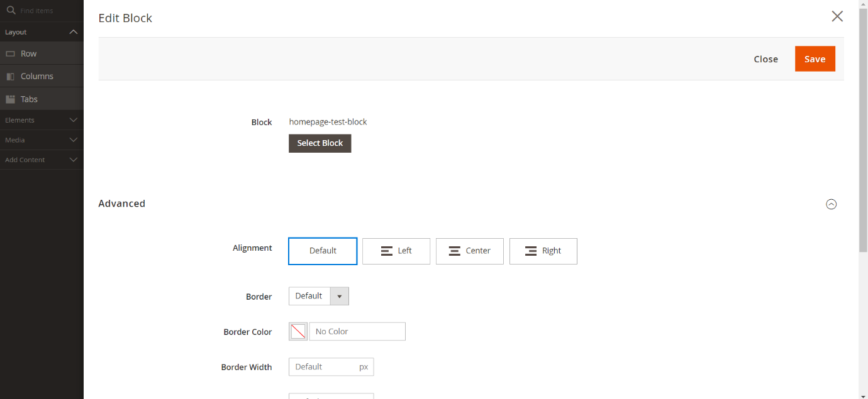The image size is (868, 399).
Task: Select the Row layout icon
Action: pos(10,54)
